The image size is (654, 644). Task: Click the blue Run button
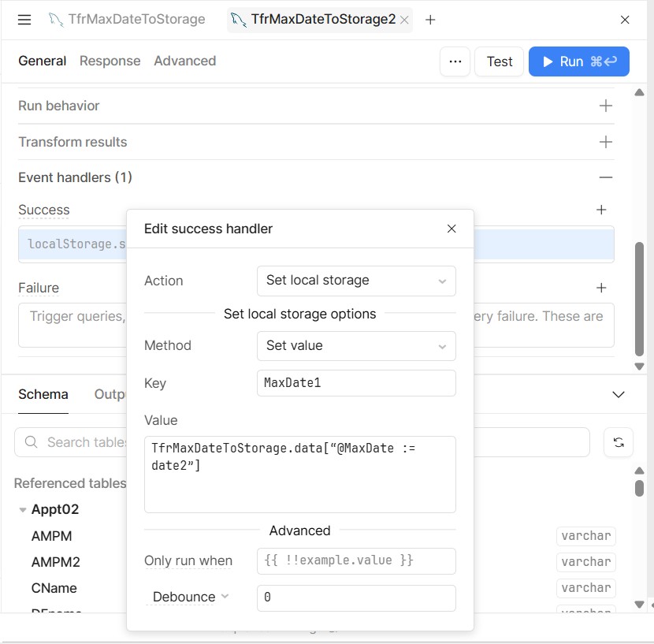(578, 61)
